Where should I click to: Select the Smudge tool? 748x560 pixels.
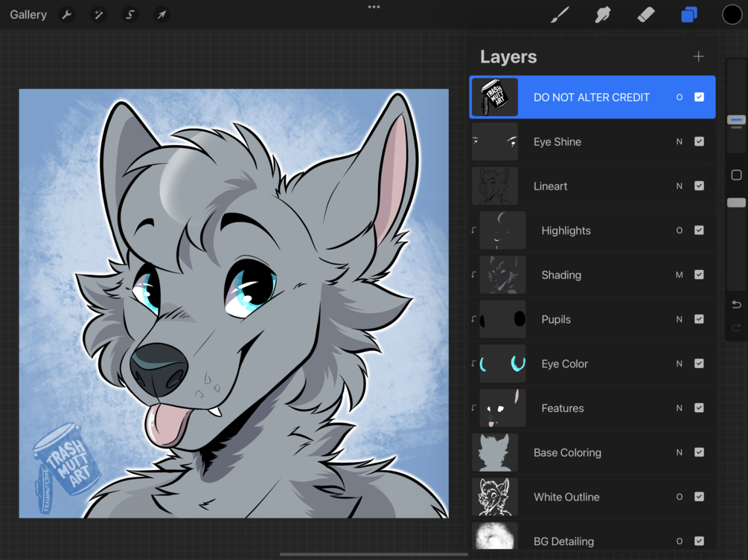tap(603, 15)
